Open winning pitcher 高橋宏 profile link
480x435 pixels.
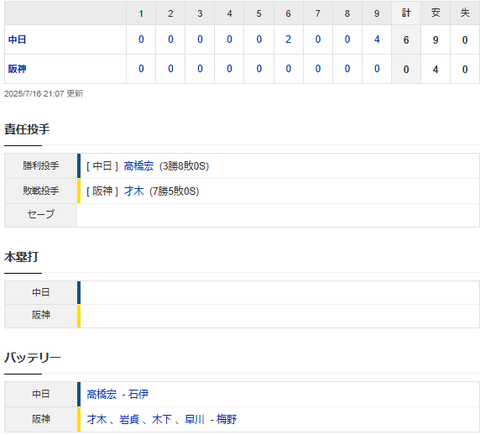tap(139, 166)
